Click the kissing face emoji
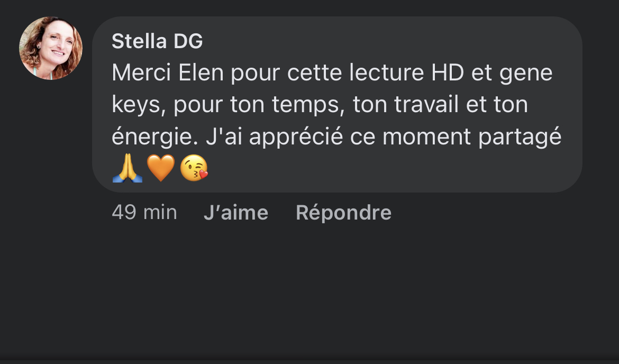Viewport: 619px width, 364px height. [x=194, y=170]
